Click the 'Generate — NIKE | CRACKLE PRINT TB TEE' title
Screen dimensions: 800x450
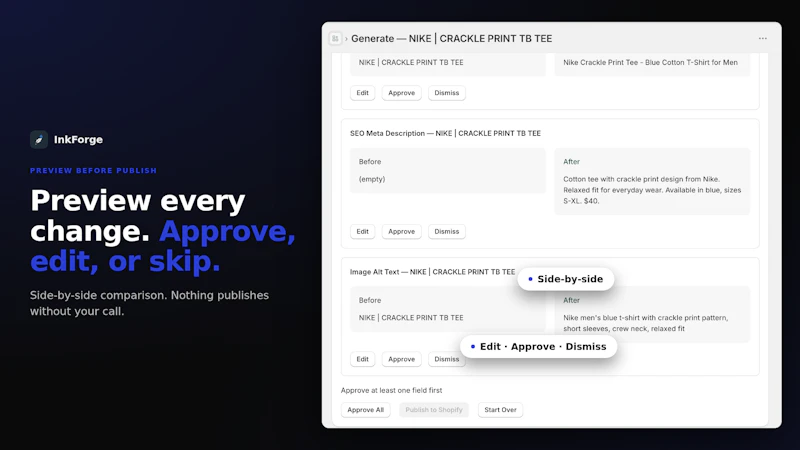coord(452,39)
